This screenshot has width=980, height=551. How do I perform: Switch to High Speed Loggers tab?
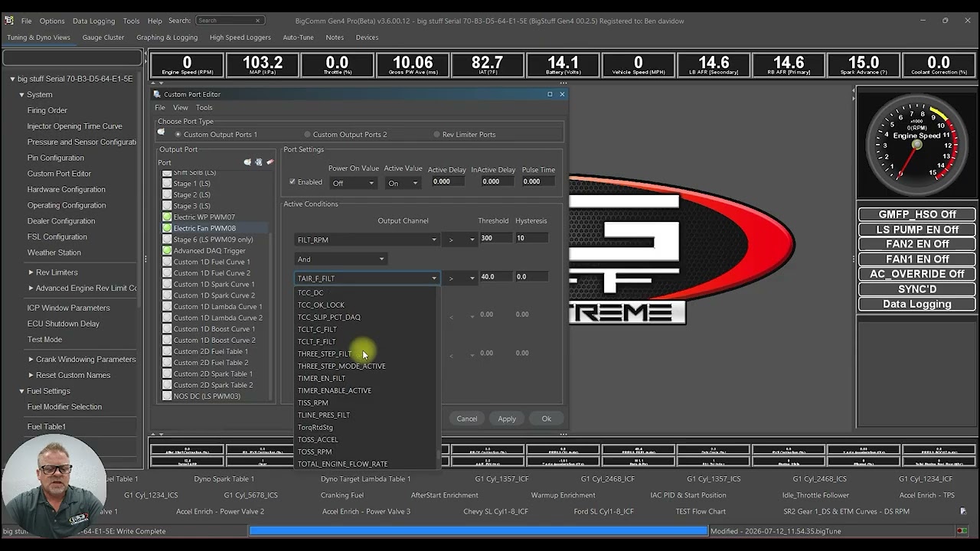click(240, 37)
